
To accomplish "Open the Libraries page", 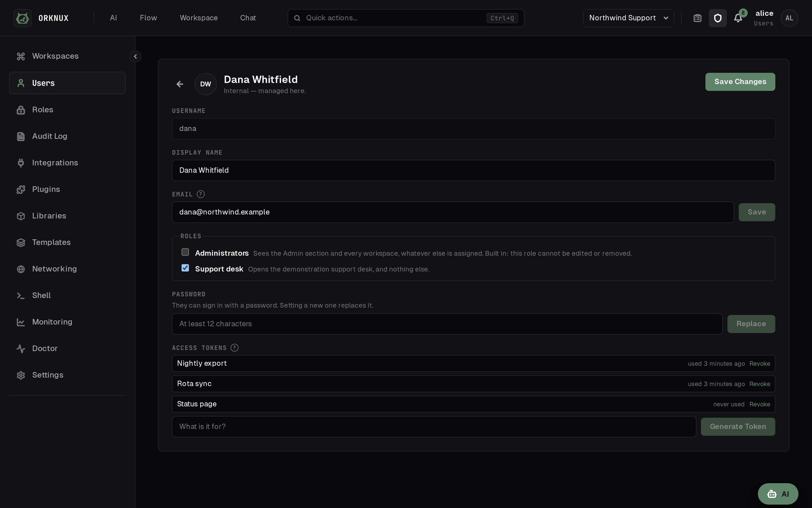I will pos(67,216).
